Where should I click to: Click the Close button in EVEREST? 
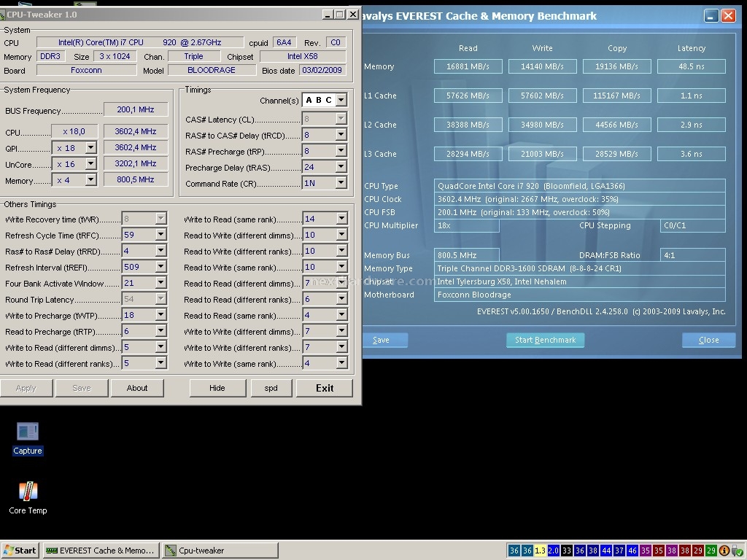click(708, 340)
